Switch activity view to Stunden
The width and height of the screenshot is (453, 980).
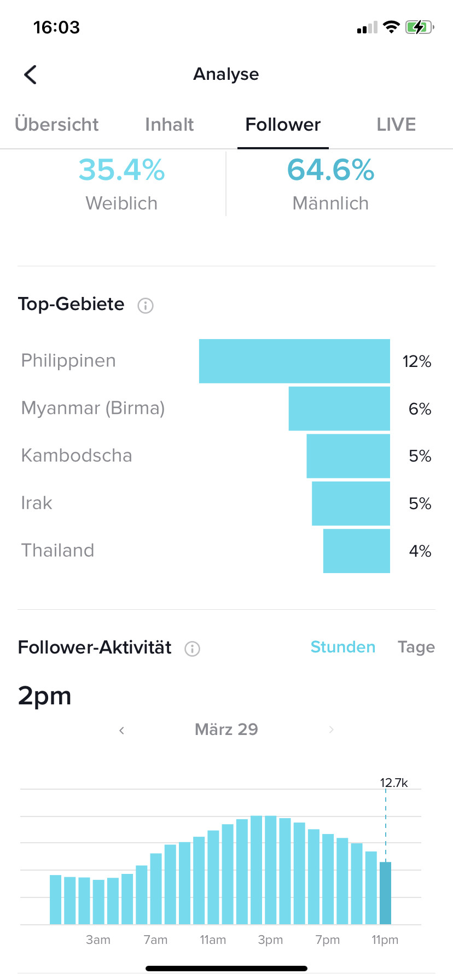[343, 647]
